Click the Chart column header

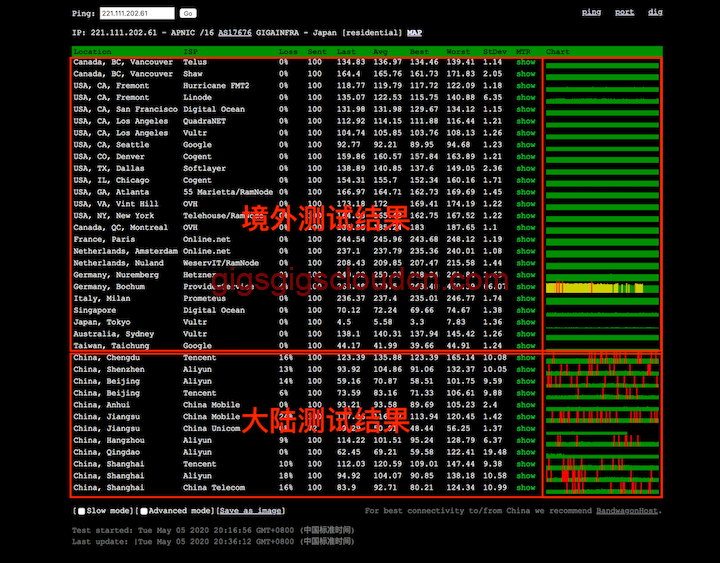[x=557, y=52]
